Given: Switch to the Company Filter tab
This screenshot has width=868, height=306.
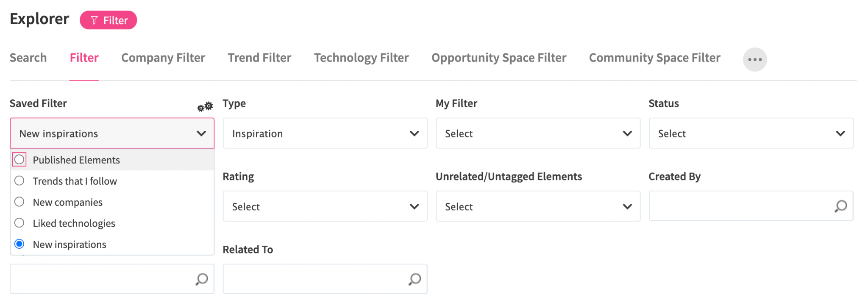Looking at the screenshot, I should 163,58.
